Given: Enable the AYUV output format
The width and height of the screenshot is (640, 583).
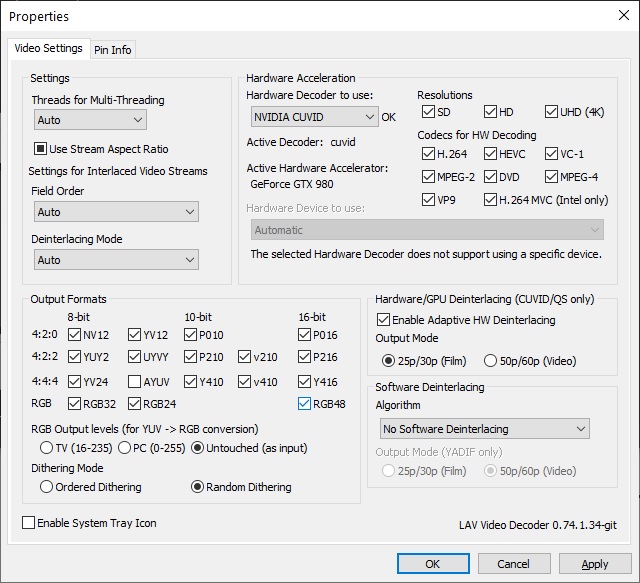Looking at the screenshot, I should click(x=135, y=381).
